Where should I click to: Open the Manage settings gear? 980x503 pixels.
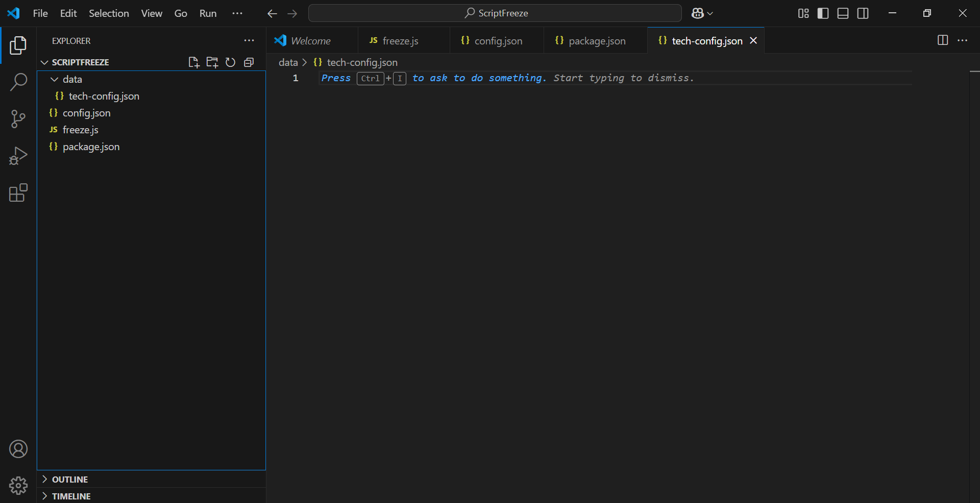point(18,486)
